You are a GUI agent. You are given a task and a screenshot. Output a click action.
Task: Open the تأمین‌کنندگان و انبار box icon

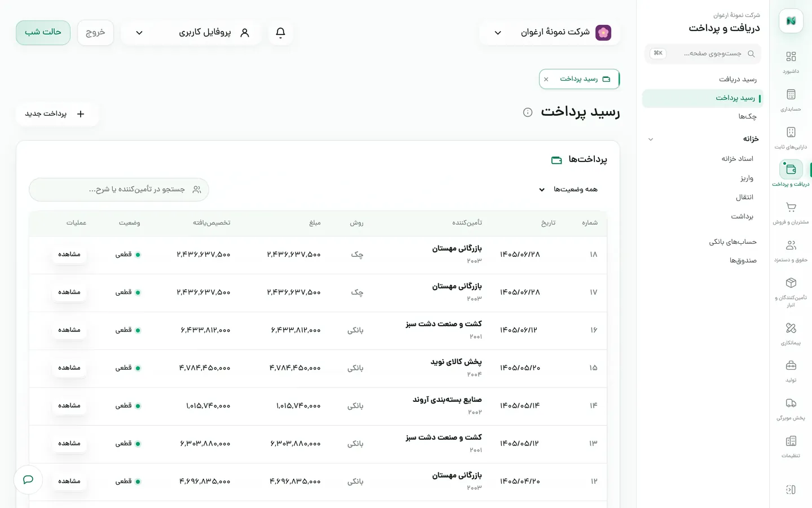[x=791, y=282]
